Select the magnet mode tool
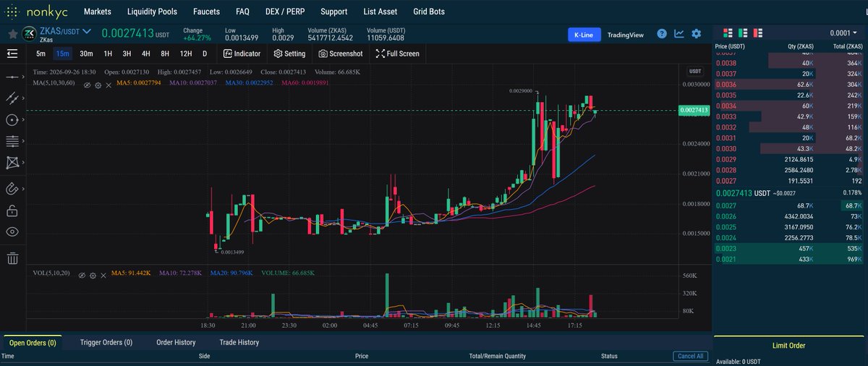The height and width of the screenshot is (366, 868). tap(11, 189)
